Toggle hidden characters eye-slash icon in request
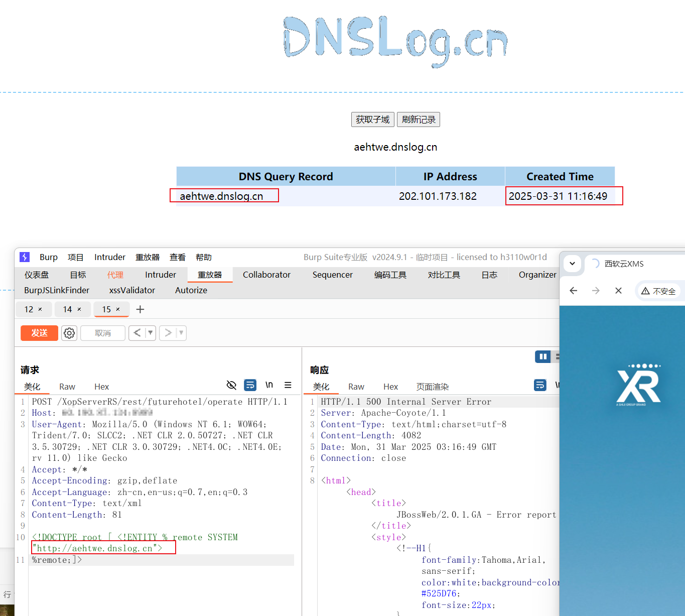This screenshot has width=685, height=616. pyautogui.click(x=231, y=385)
